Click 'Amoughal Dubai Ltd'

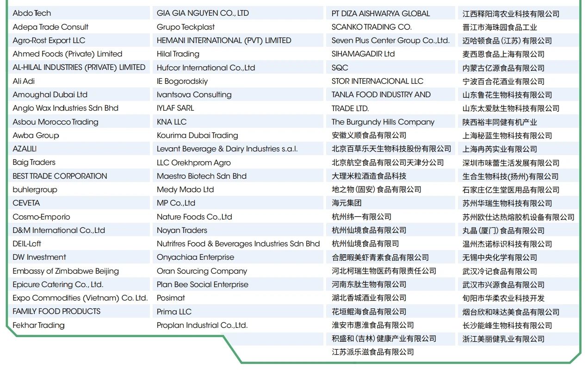pos(50,94)
